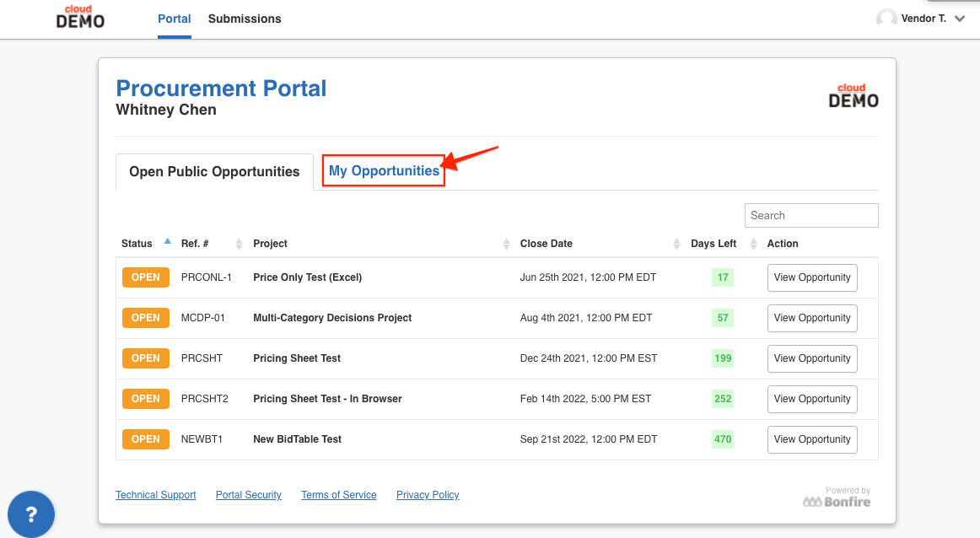
Task: Open the blue help question mark icon
Action: click(31, 514)
